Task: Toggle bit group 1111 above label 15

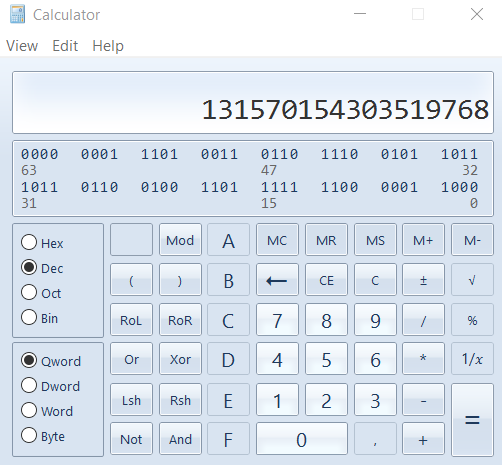Action: point(279,187)
